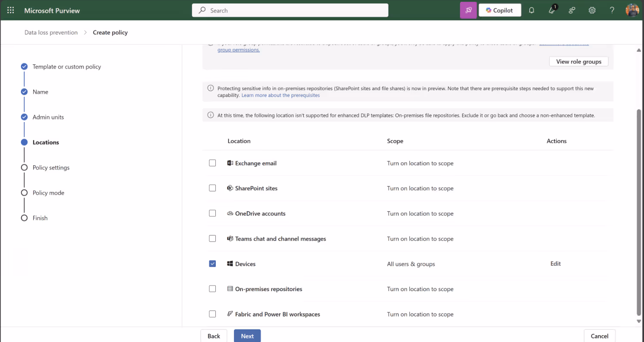Viewport: 644px width, 342px height.
Task: Click the Create policy breadcrumb text
Action: (110, 32)
